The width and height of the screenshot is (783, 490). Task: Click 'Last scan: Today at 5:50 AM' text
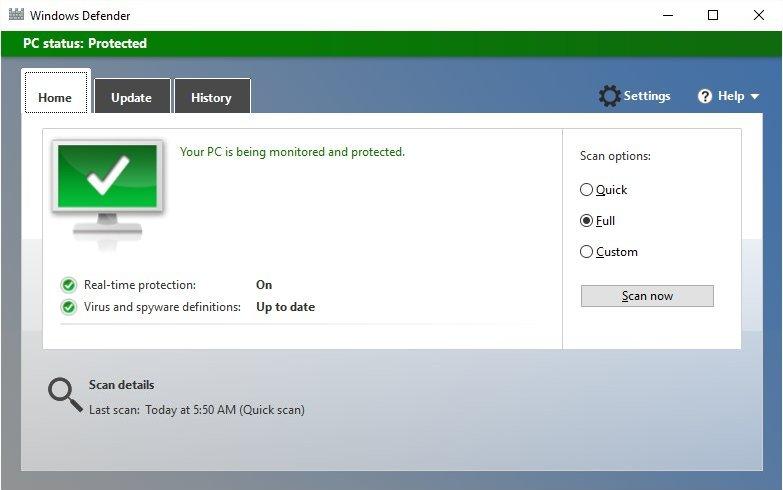[197, 410]
